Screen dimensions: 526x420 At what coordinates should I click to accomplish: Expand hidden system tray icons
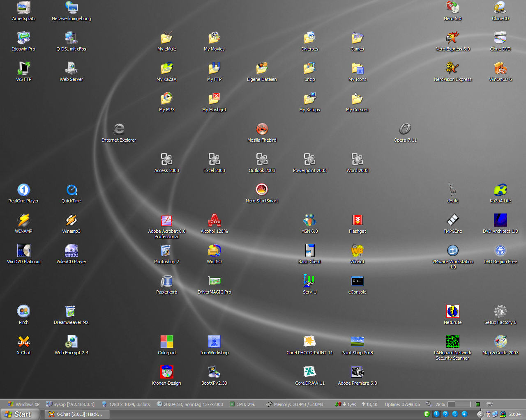pos(480,414)
